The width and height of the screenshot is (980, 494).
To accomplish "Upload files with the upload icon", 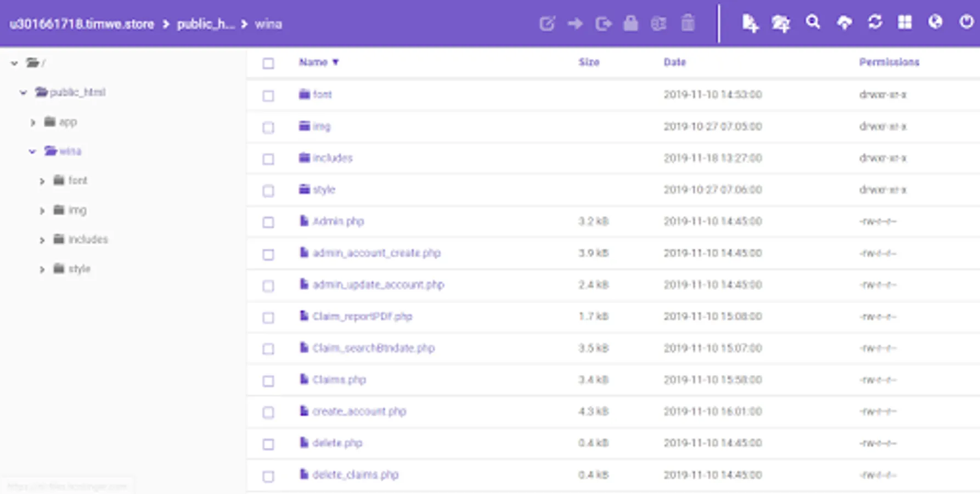I will click(x=844, y=23).
